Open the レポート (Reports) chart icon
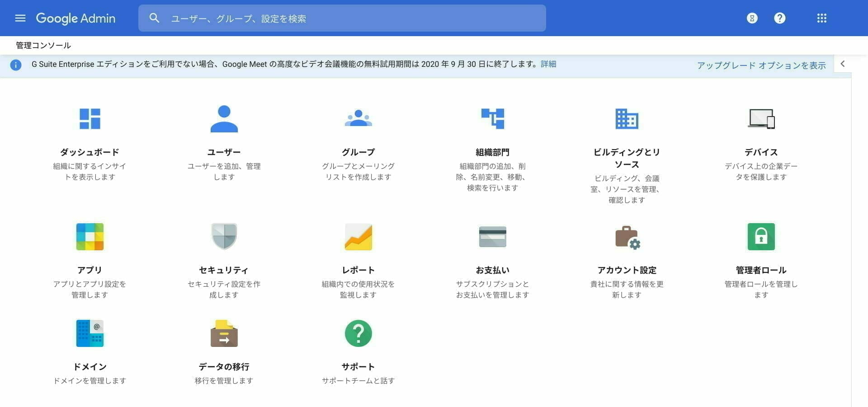The image size is (868, 407). click(x=359, y=236)
